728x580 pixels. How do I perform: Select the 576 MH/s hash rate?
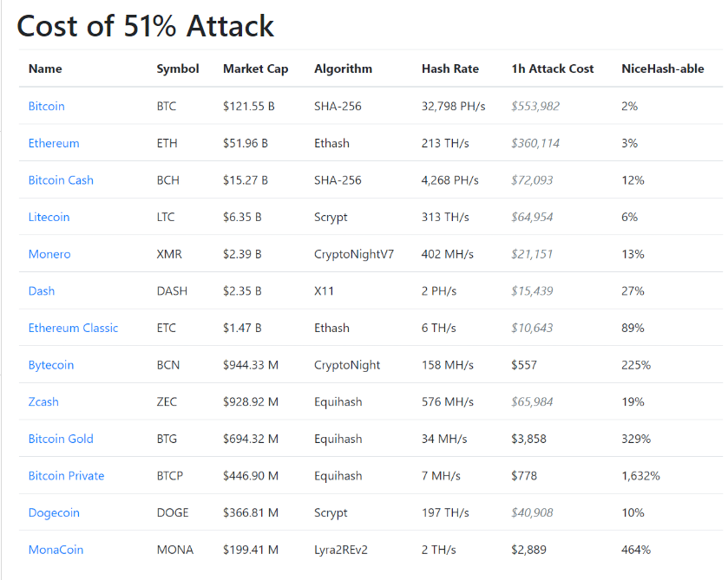point(448,401)
